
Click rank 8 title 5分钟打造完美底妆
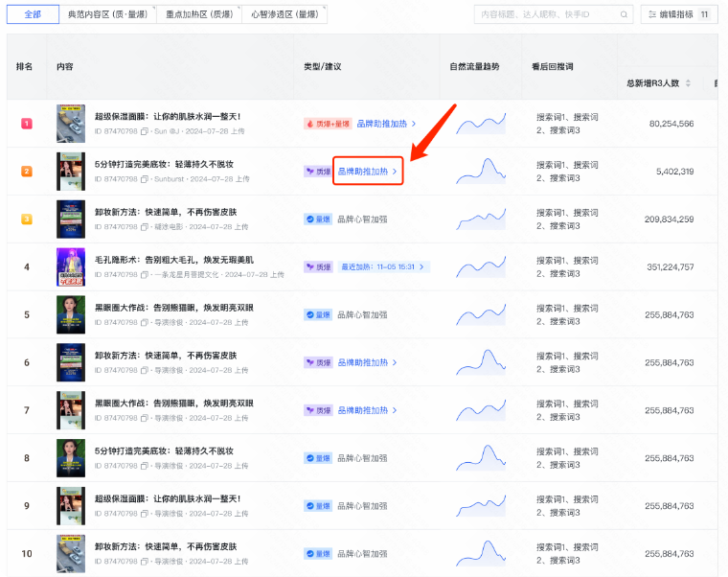click(x=164, y=451)
